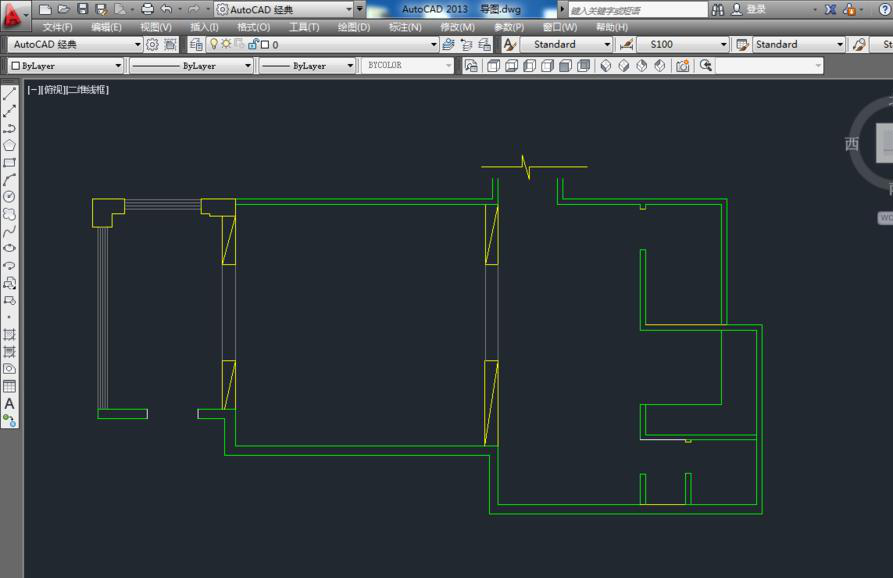Select the Polygon draw tool
The height and width of the screenshot is (579, 893).
[9, 145]
